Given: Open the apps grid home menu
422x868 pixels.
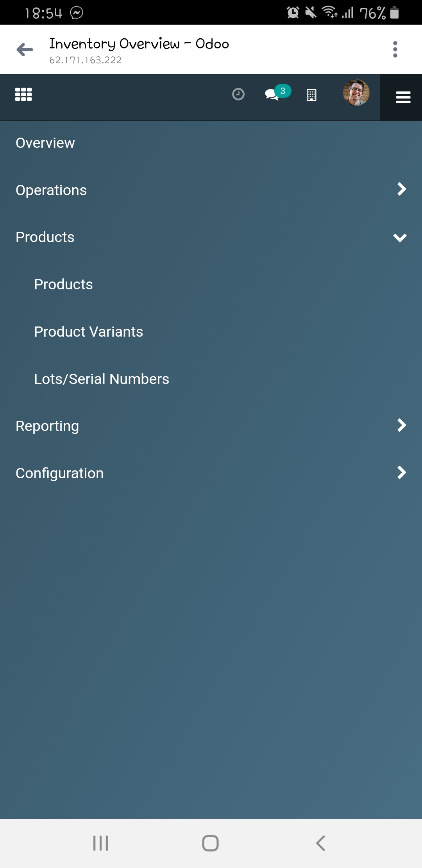Looking at the screenshot, I should 23,95.
